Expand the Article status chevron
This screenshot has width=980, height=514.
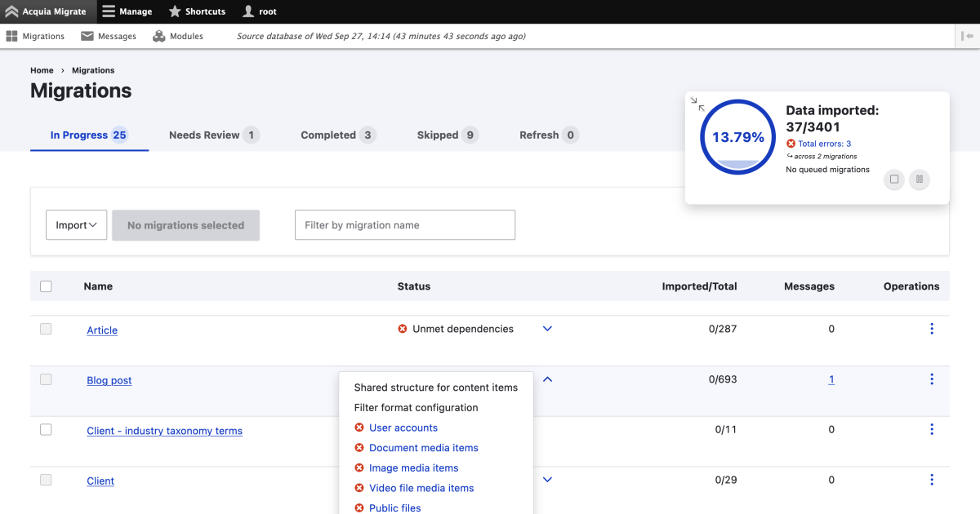546,329
